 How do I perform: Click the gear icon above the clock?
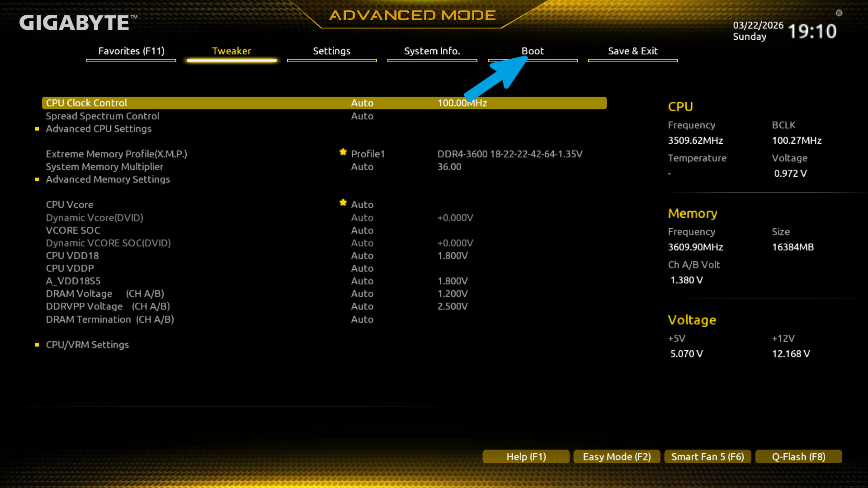pyautogui.click(x=839, y=13)
